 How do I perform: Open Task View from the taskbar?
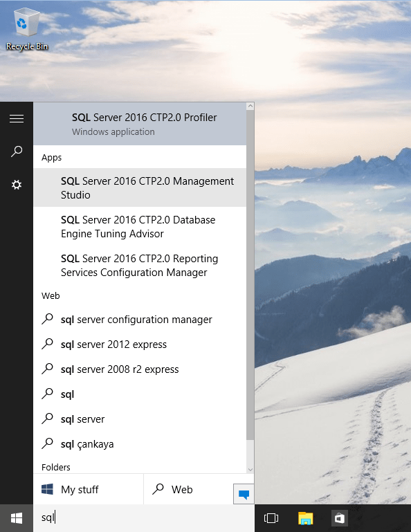tap(271, 518)
